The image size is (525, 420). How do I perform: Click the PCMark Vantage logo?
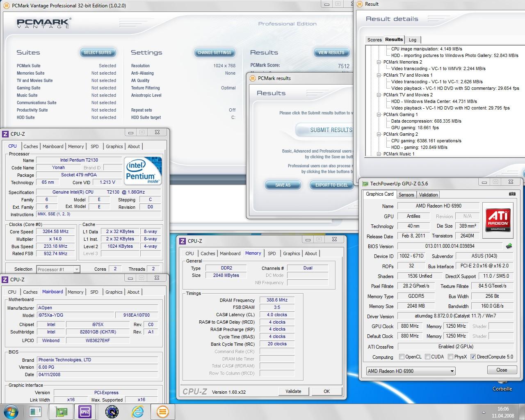(43, 23)
